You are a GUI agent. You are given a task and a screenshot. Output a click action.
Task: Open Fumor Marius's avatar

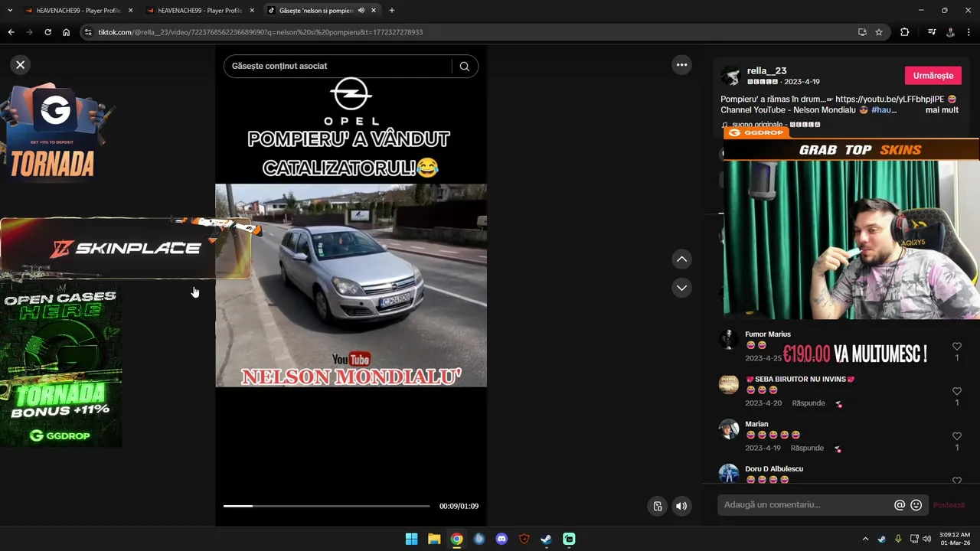pos(729,339)
